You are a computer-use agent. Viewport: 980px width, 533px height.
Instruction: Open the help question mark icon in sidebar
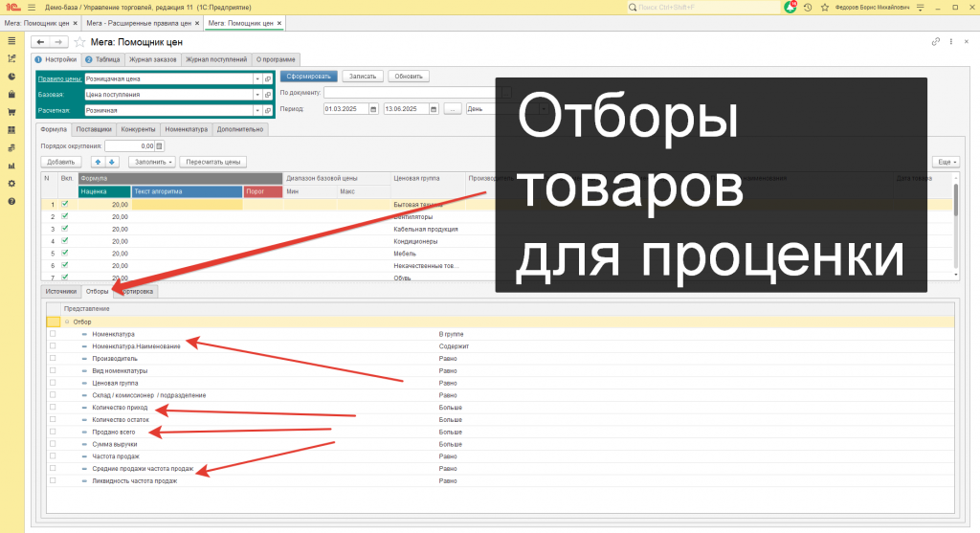[11, 202]
